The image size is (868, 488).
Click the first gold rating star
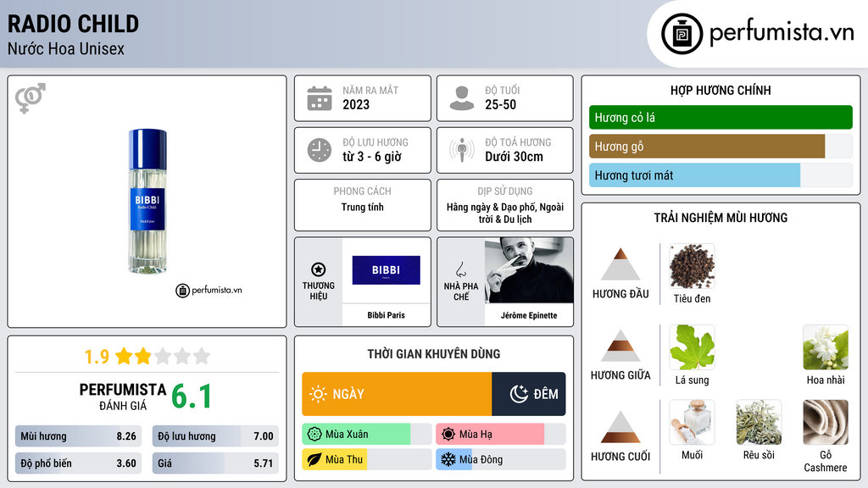pos(124,356)
